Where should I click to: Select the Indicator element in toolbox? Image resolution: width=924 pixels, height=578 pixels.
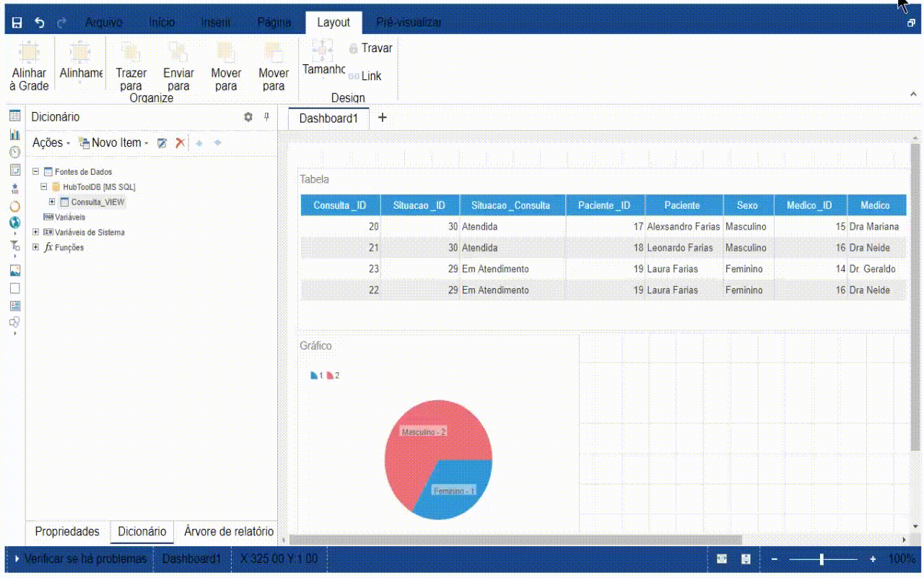[x=14, y=189]
